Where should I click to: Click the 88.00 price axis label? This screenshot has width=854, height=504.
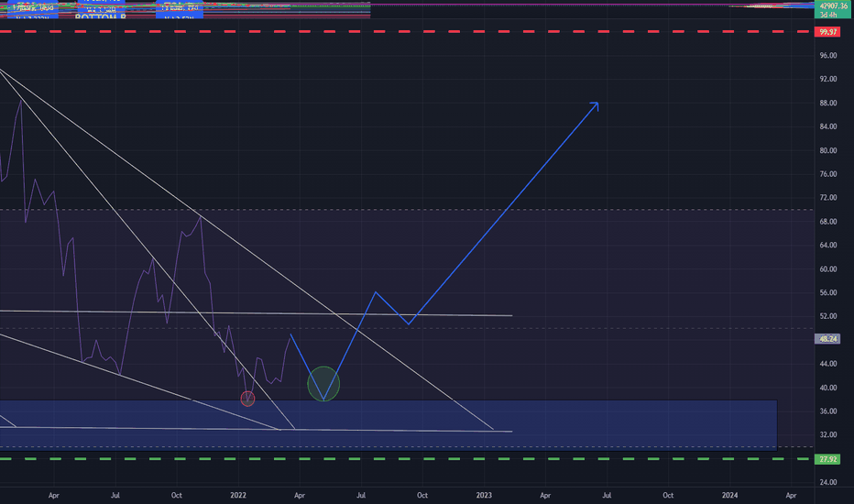827,103
